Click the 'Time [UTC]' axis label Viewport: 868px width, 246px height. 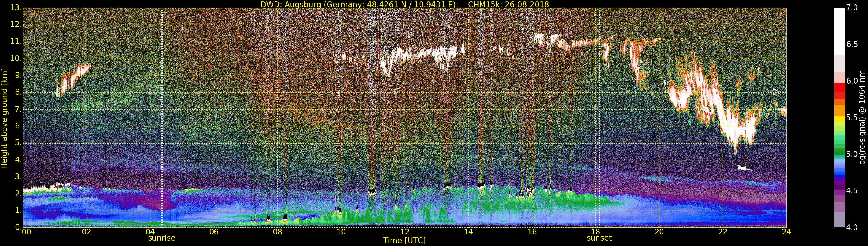tap(404, 241)
